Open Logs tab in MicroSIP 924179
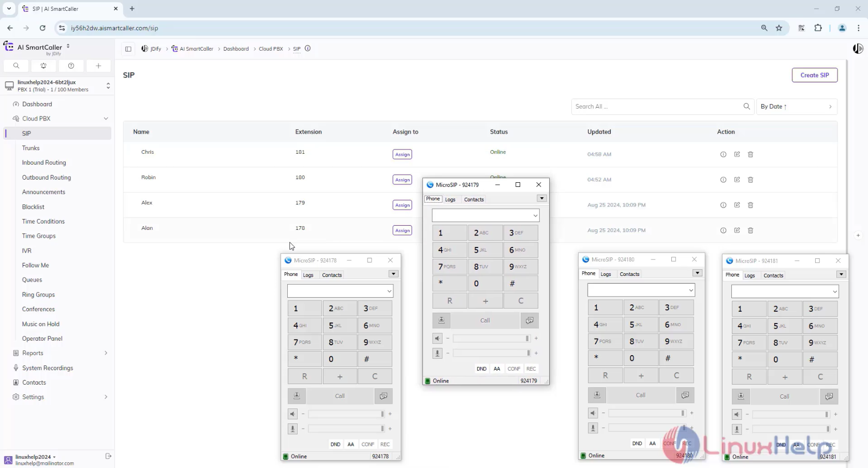This screenshot has width=868, height=468. (450, 199)
